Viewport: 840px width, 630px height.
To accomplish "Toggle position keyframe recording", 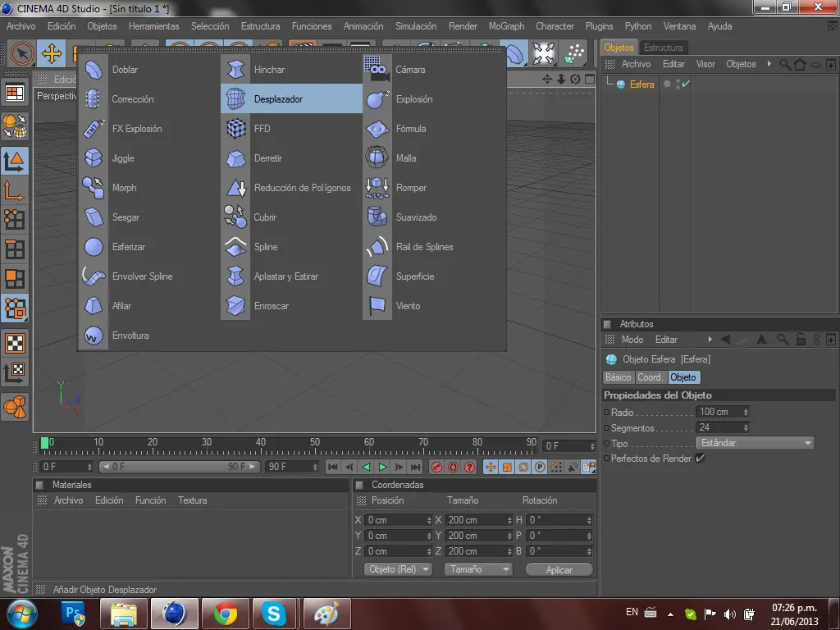I will point(491,467).
